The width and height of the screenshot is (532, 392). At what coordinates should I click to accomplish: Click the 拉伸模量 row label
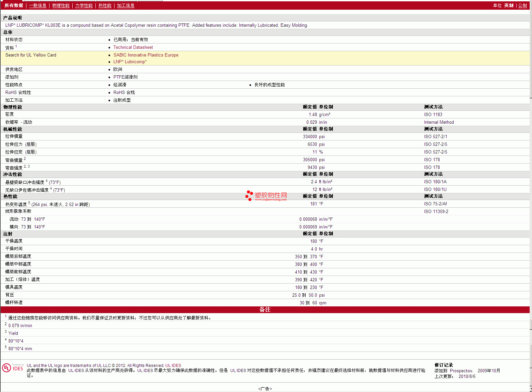coord(14,136)
